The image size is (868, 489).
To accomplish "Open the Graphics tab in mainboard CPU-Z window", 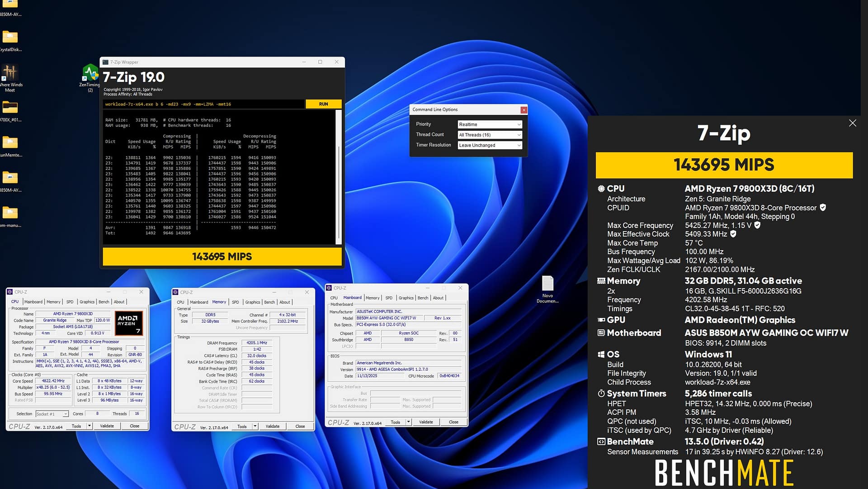I will [x=406, y=298].
